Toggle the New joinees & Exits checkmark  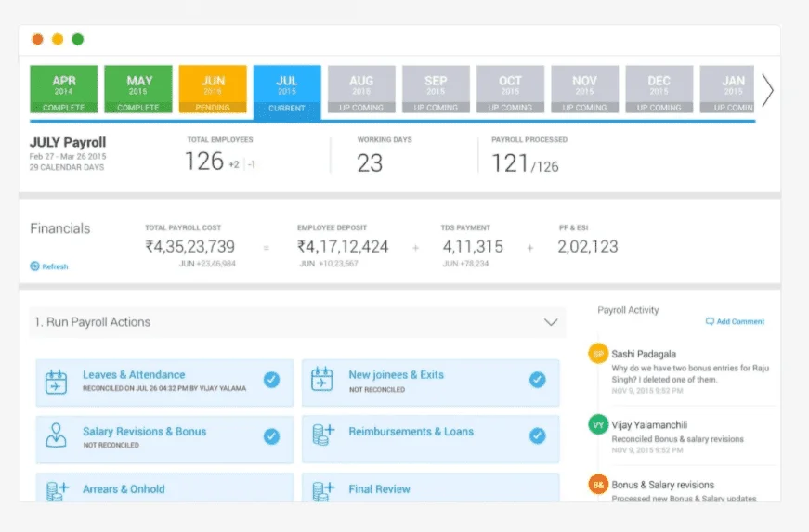(x=537, y=380)
